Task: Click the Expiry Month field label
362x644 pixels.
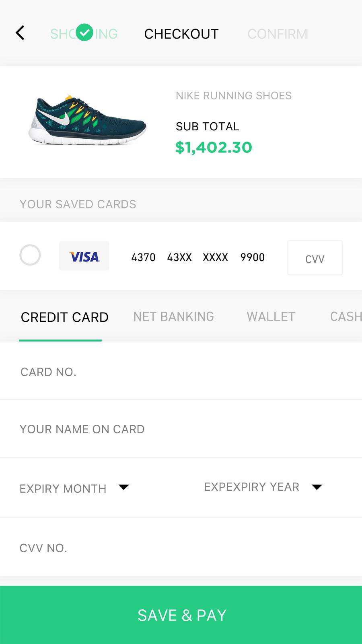Action: pyautogui.click(x=63, y=488)
